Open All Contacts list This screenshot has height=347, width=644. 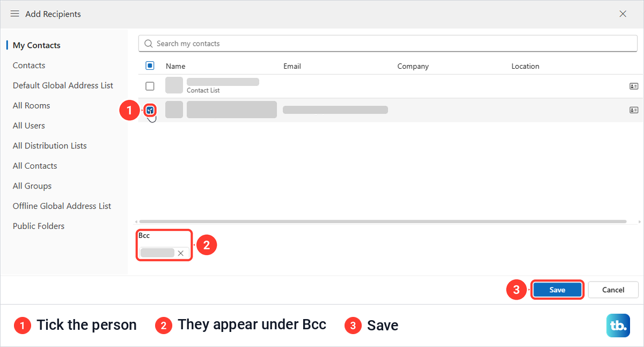click(35, 166)
